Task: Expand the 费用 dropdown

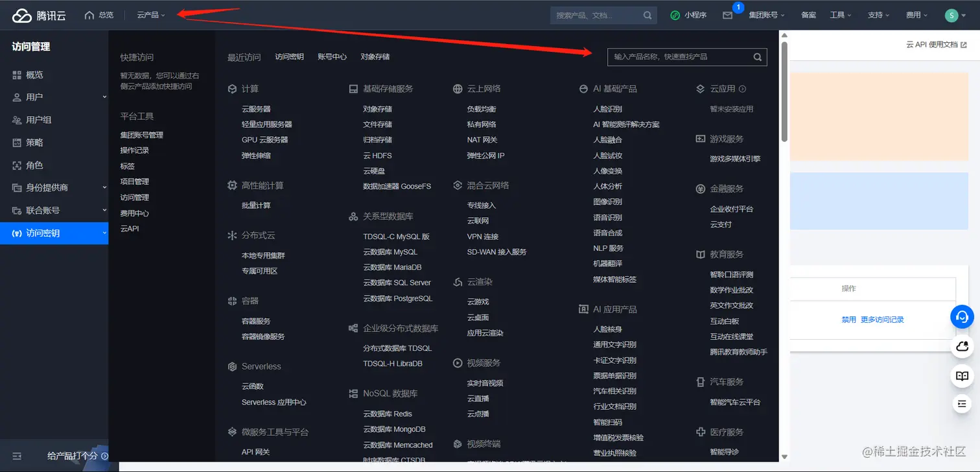Action: 916,15
